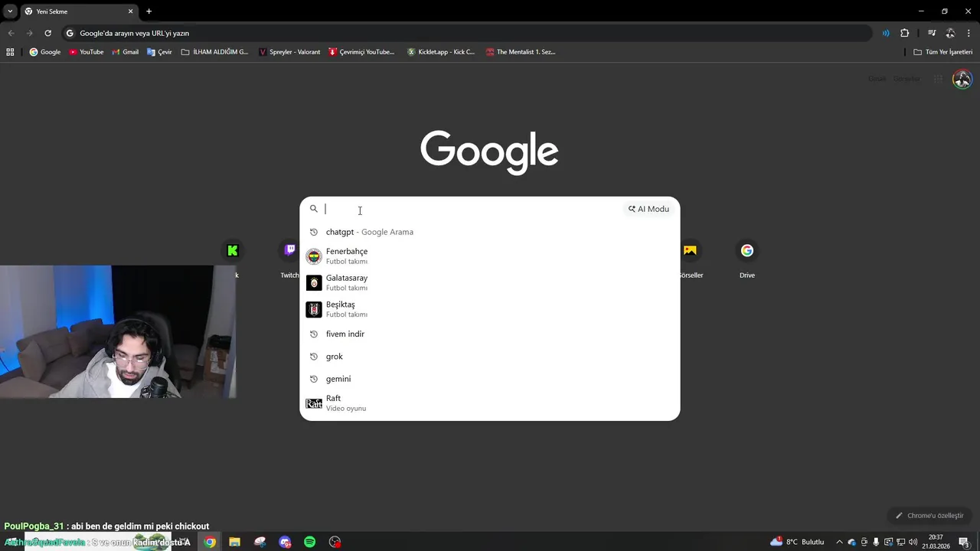Open Chrome three-dot menu

coord(969,33)
